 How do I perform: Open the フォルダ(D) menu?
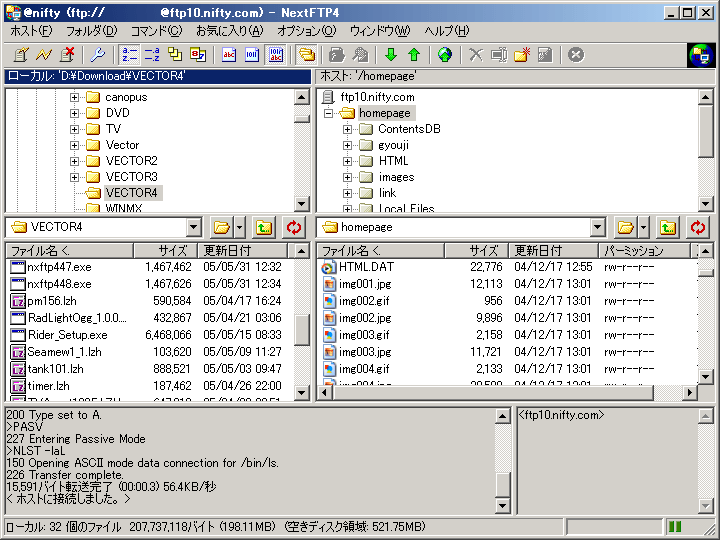click(92, 31)
